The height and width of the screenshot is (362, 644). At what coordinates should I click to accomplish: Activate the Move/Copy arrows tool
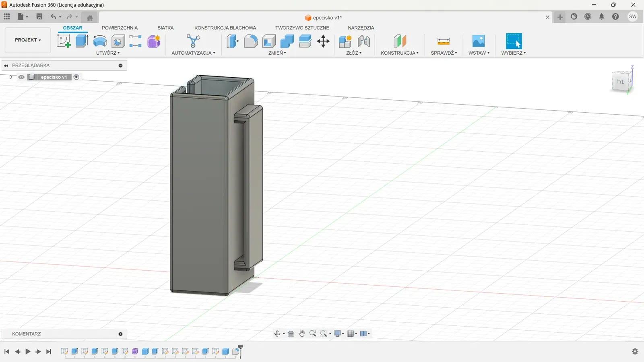tap(323, 41)
